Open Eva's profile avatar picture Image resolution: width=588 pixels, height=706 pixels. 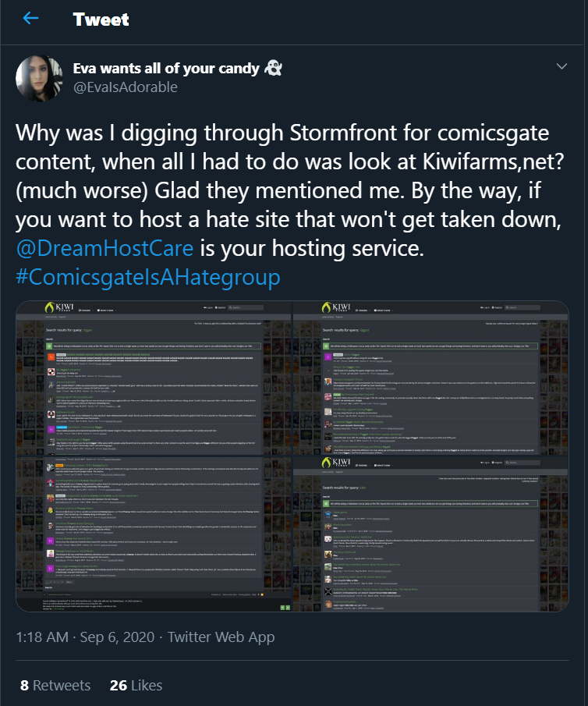(39, 78)
